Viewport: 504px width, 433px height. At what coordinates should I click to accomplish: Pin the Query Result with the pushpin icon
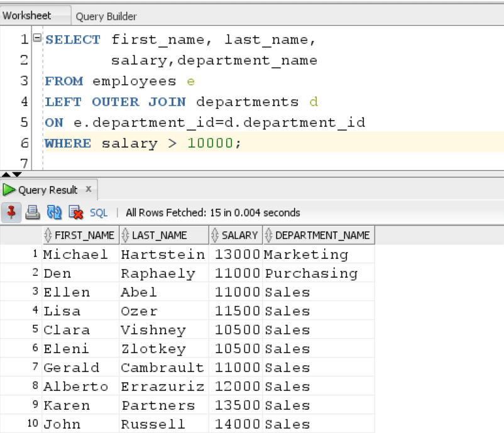point(9,213)
